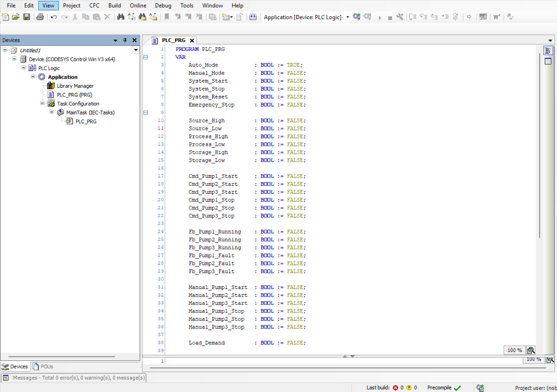Select the PLC_PRG editor tab
This screenshot has height=392, width=557.
coord(173,40)
